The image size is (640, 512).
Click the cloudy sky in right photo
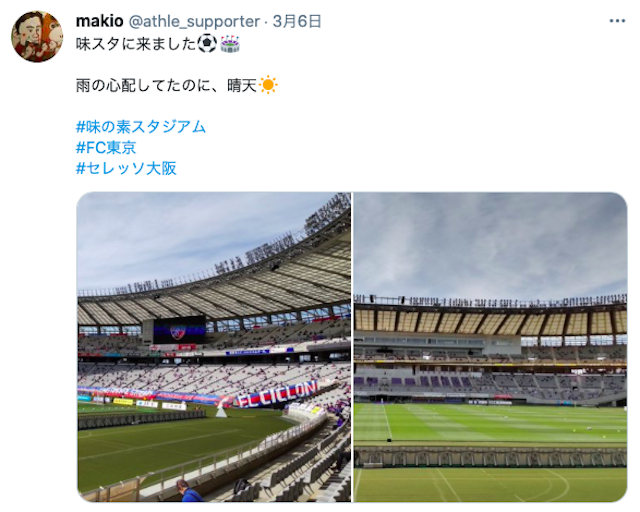coord(490,243)
